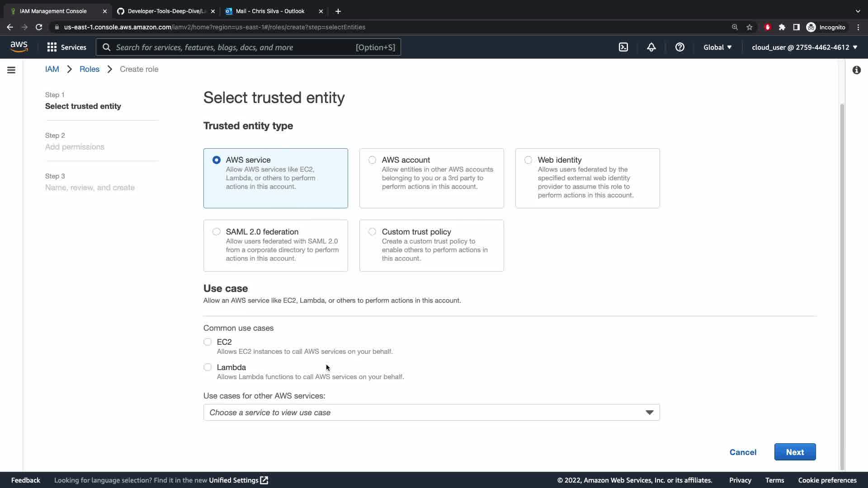Switch to Developer-Tools-Deep-Dive GitHub tab
The image size is (868, 488).
[x=165, y=11]
